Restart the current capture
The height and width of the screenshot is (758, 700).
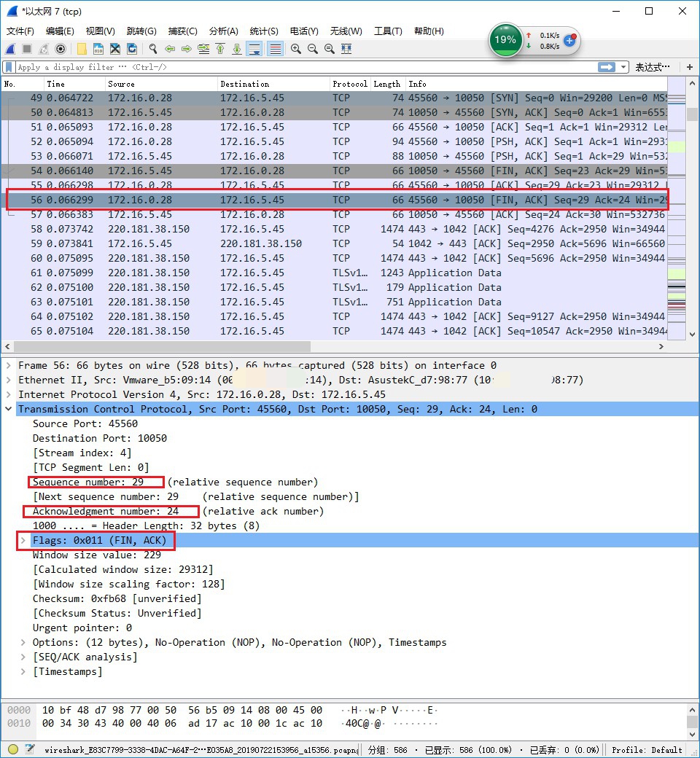44,49
